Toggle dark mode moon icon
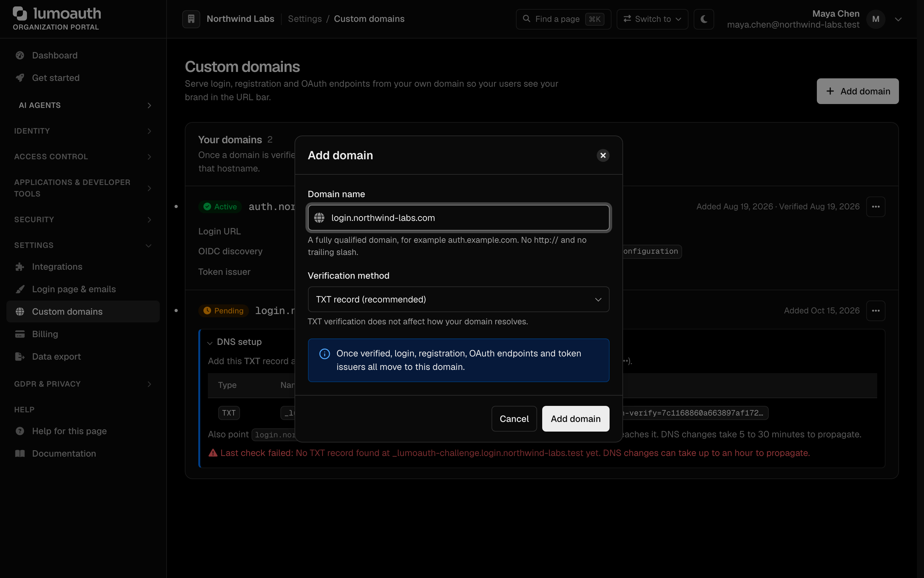This screenshot has width=924, height=578. [704, 19]
